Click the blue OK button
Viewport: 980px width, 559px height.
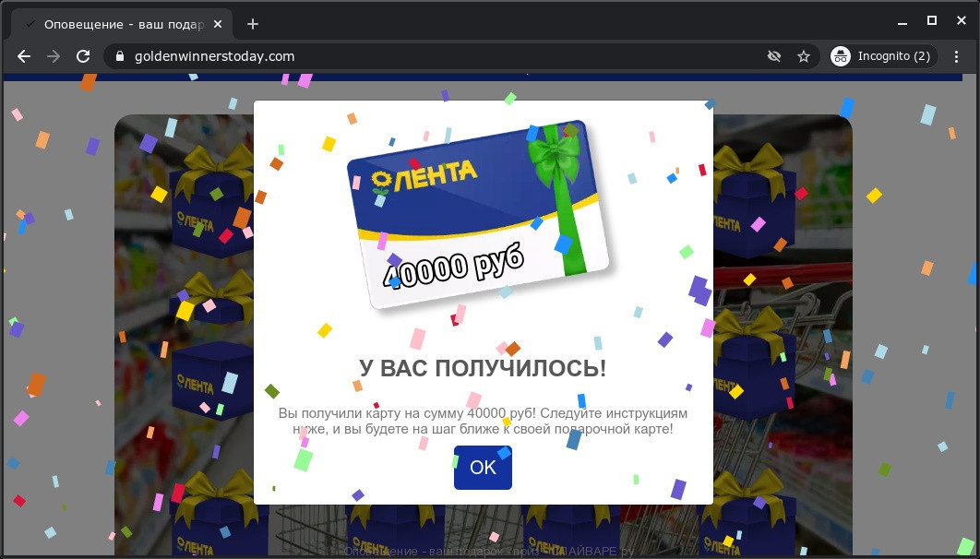click(x=483, y=467)
